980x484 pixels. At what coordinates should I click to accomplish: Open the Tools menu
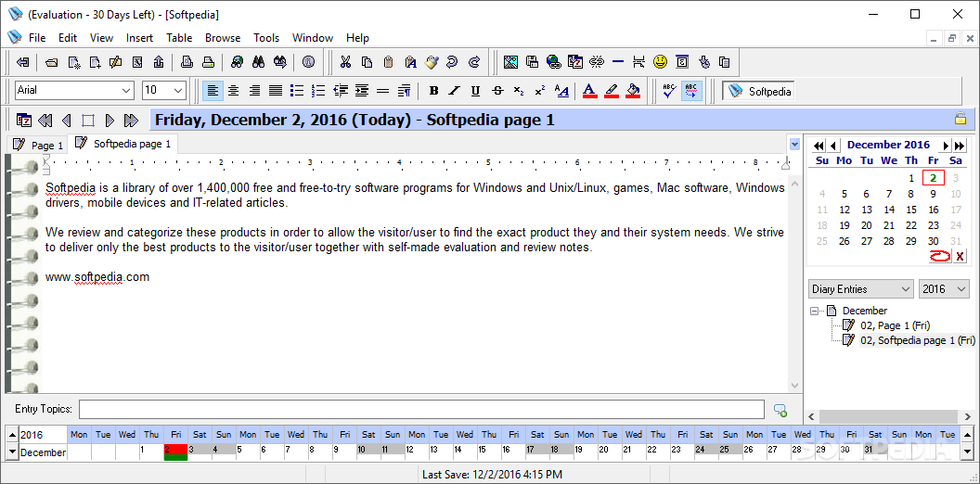(x=266, y=37)
